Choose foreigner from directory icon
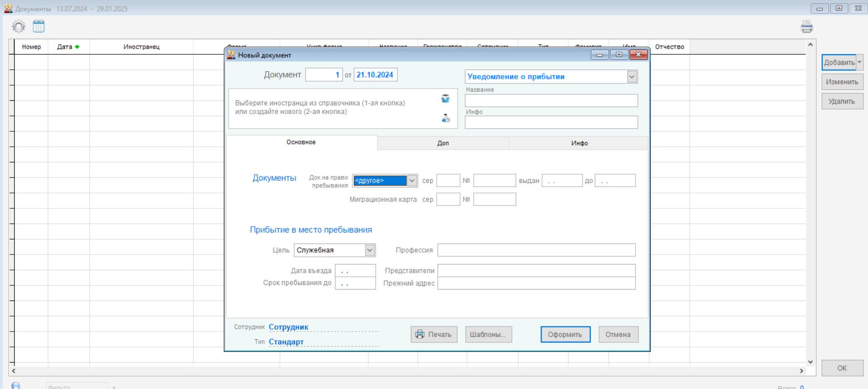The height and width of the screenshot is (389, 868). [445, 99]
